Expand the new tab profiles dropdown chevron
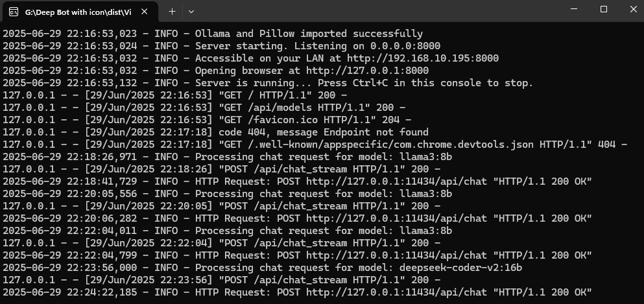644x304 pixels. (x=191, y=12)
